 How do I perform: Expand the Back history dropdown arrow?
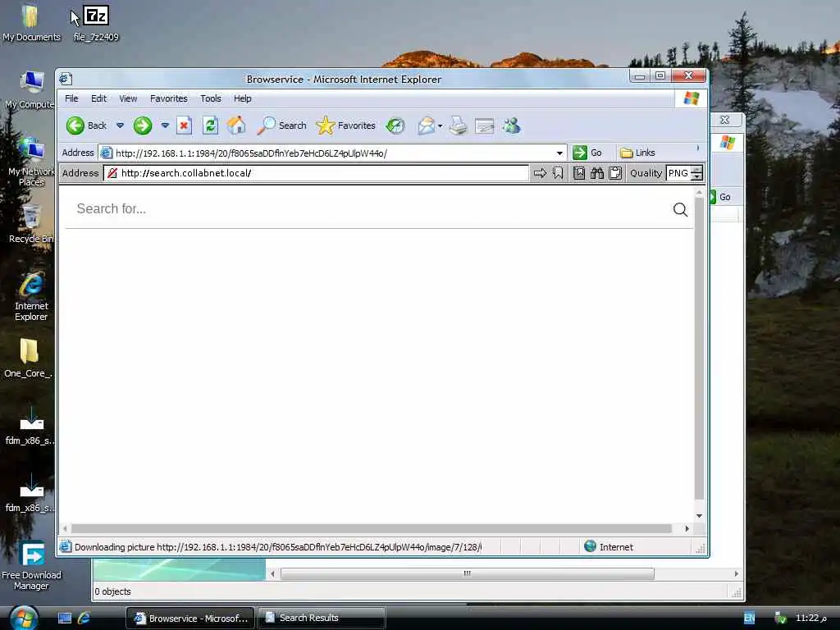click(x=120, y=126)
